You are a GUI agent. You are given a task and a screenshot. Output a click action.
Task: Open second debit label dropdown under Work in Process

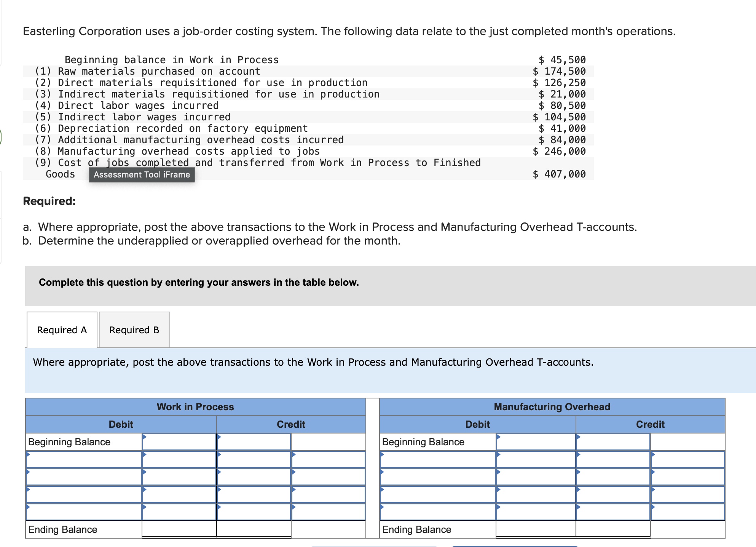[x=84, y=477]
